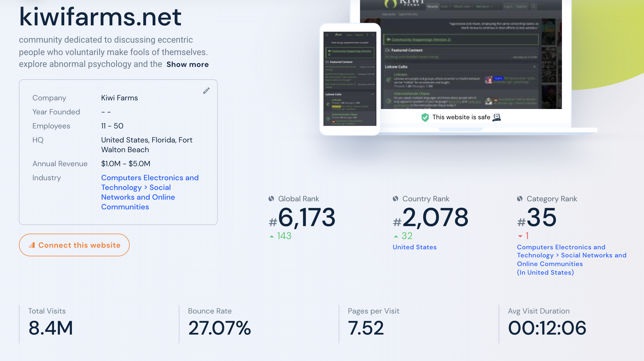Click the Employees label
The height and width of the screenshot is (361, 644).
(x=51, y=126)
